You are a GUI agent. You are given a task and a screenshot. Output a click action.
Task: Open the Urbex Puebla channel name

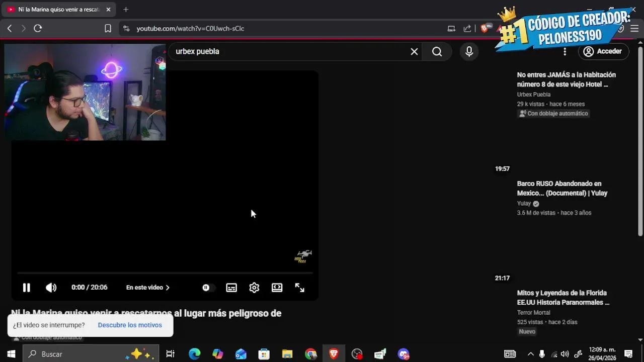(534, 95)
